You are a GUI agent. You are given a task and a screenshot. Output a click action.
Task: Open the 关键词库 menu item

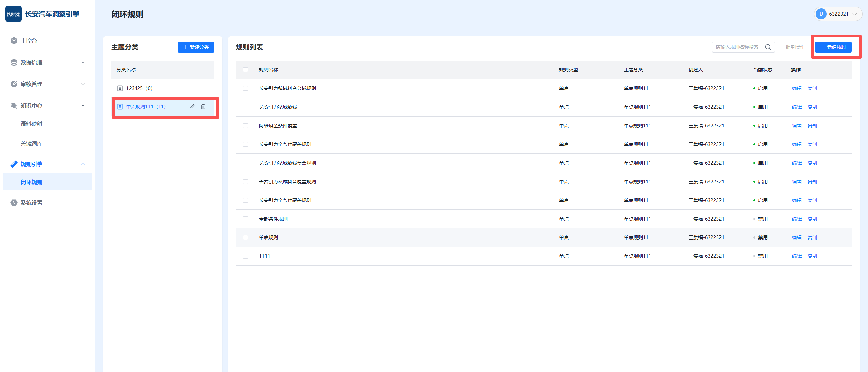(32, 144)
